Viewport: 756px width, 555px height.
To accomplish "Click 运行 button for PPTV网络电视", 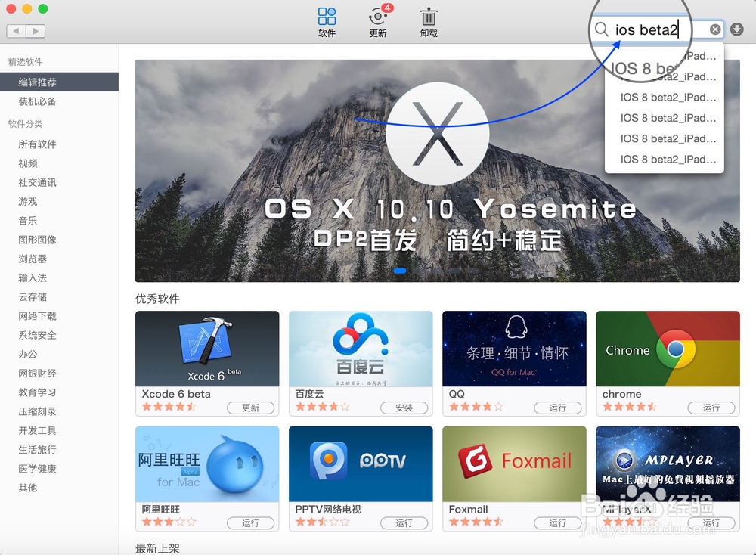I will pos(404,523).
